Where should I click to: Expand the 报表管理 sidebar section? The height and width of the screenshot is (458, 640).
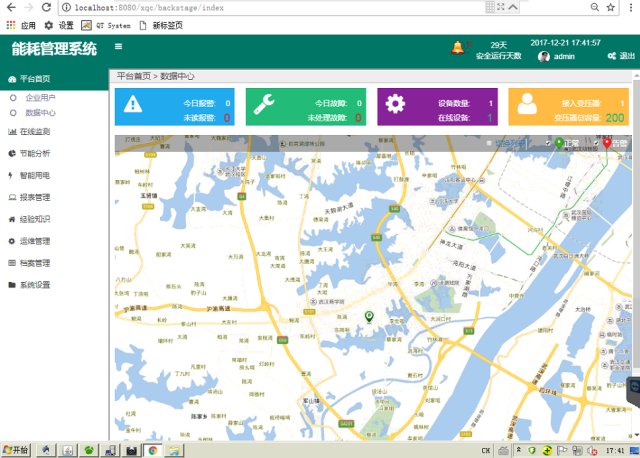tap(35, 197)
